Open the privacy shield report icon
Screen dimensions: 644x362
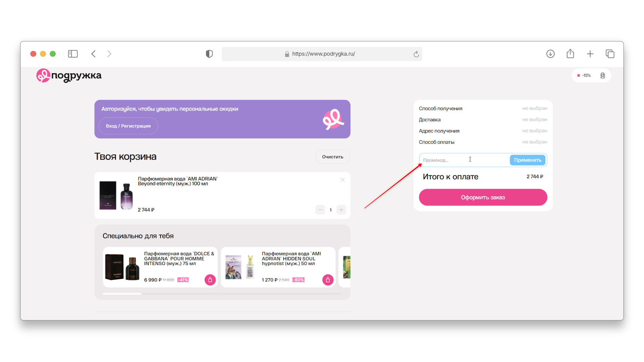pyautogui.click(x=209, y=54)
